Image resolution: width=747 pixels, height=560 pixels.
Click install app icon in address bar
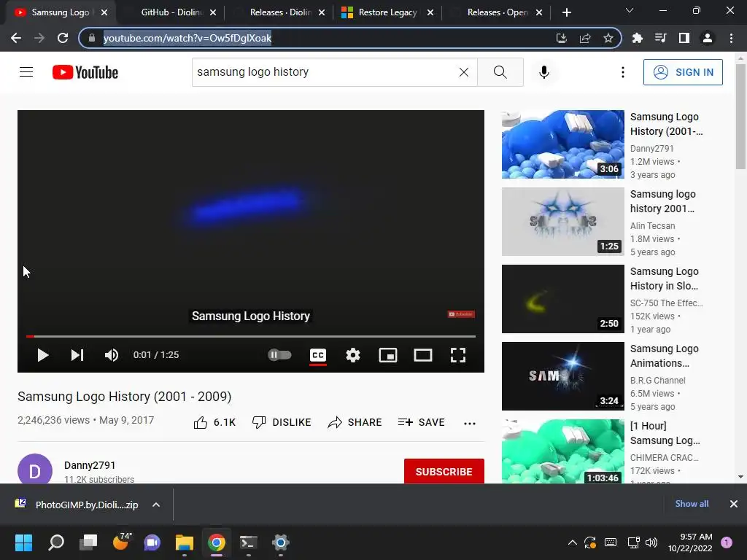(x=562, y=38)
